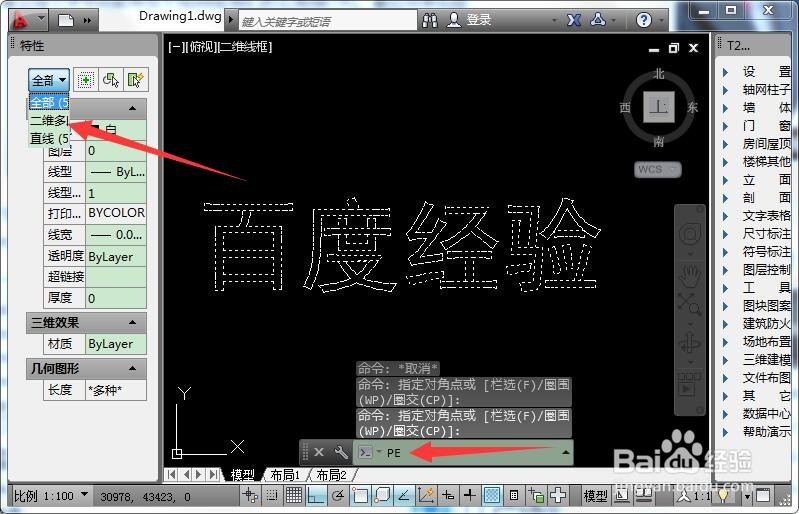Toggle Object Snap Tracking in status bar
799x514 pixels.
coord(404,495)
